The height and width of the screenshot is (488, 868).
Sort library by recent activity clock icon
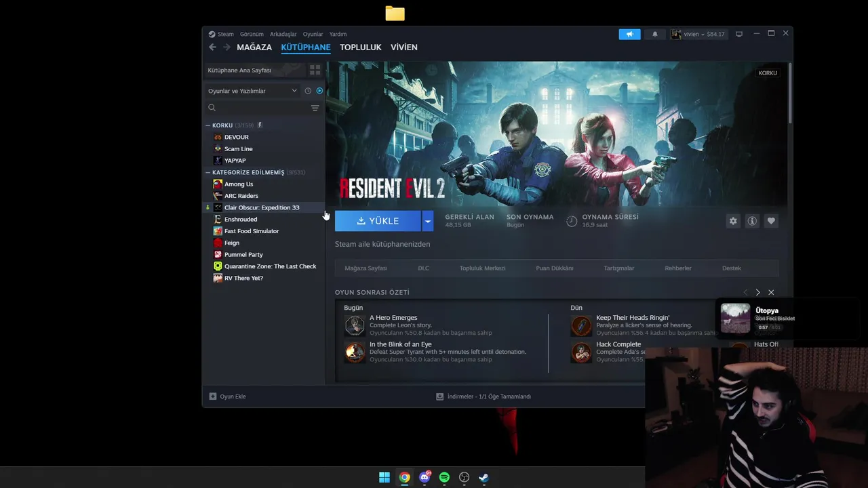pos(308,91)
